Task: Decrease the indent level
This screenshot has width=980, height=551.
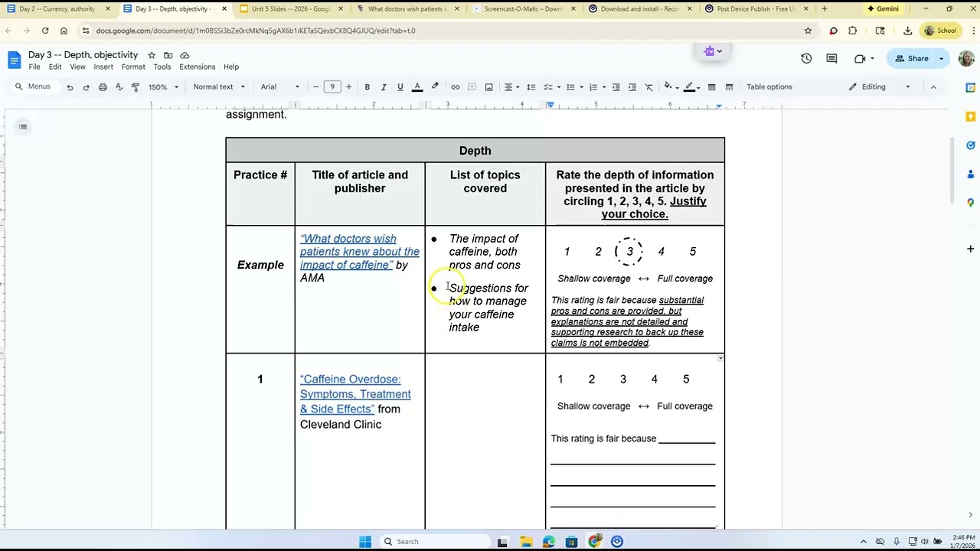Action: 616,87
